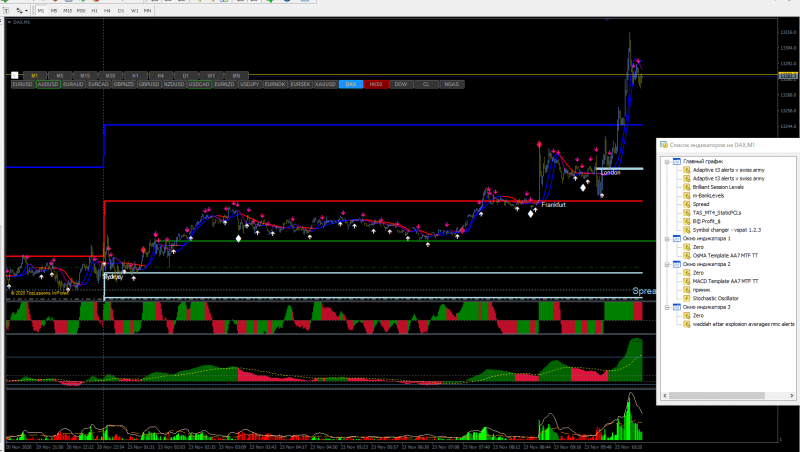This screenshot has height=452, width=800.
Task: Switch to H4 in the top periodicity toolbar
Action: (108, 10)
